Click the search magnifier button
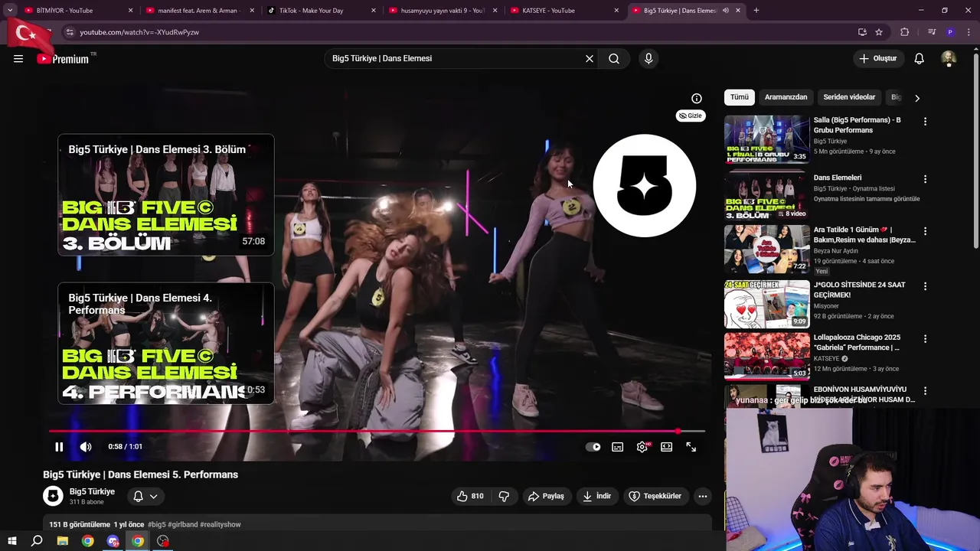The image size is (980, 551). pyautogui.click(x=614, y=58)
